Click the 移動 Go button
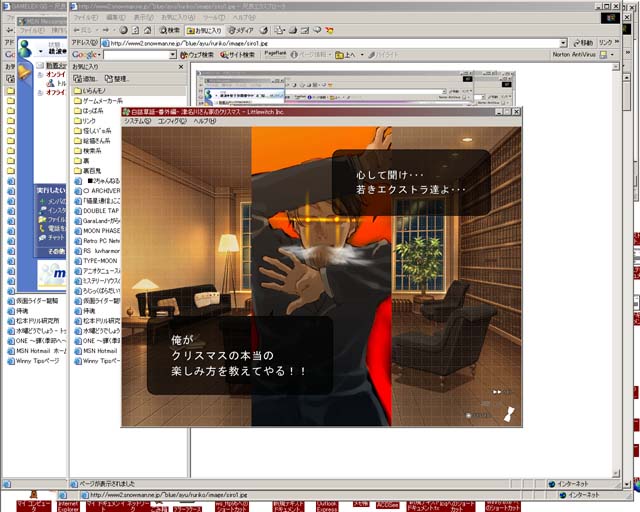640x512 pixels. click(583, 43)
